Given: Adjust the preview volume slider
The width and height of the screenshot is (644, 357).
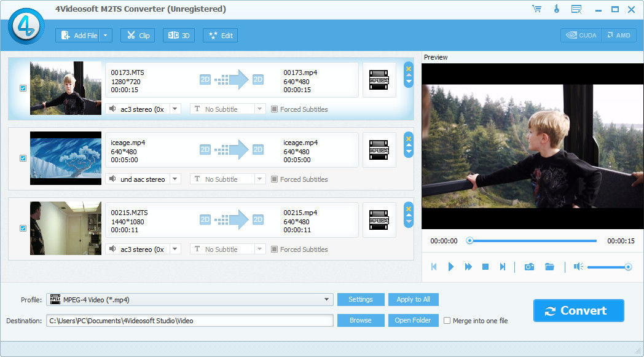Looking at the screenshot, I should click(610, 267).
